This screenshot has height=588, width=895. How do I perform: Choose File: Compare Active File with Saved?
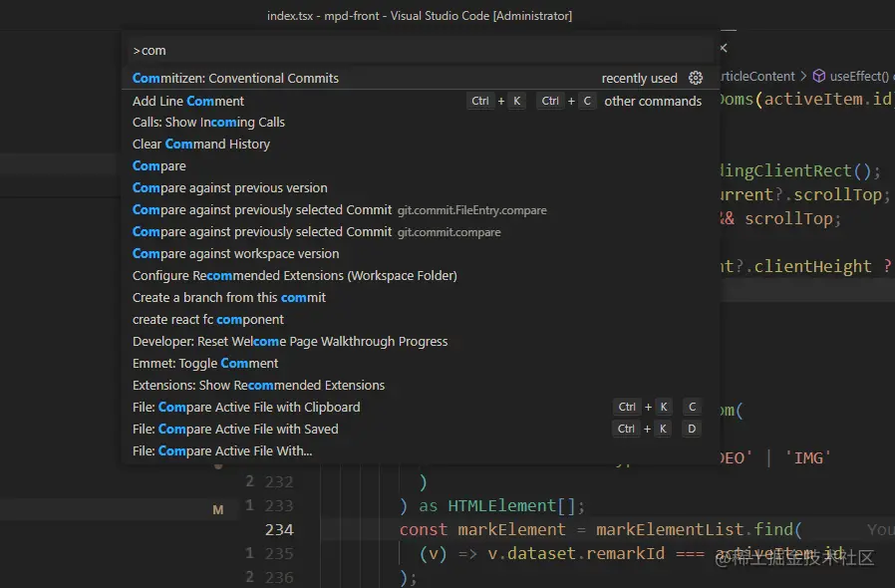click(x=235, y=430)
